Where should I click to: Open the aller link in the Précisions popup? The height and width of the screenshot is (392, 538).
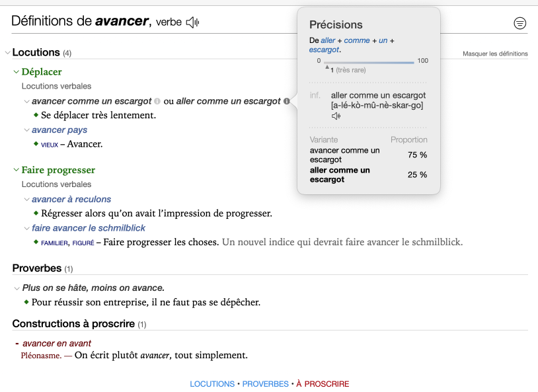(x=328, y=41)
